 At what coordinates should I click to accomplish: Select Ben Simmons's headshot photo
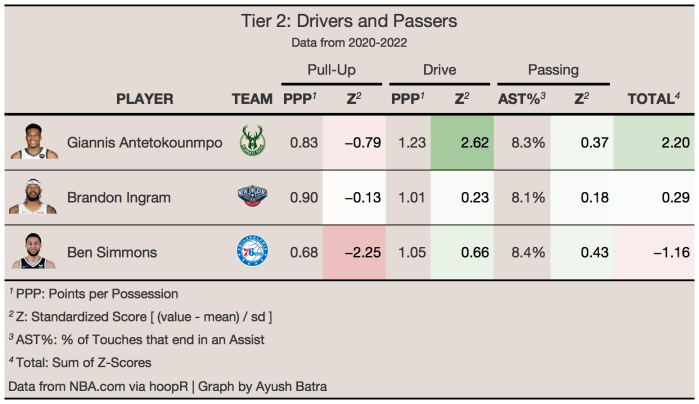34,251
